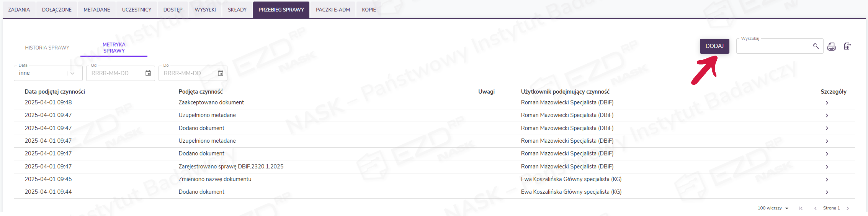Open the 100 wierszy rows dropdown

(x=773, y=208)
